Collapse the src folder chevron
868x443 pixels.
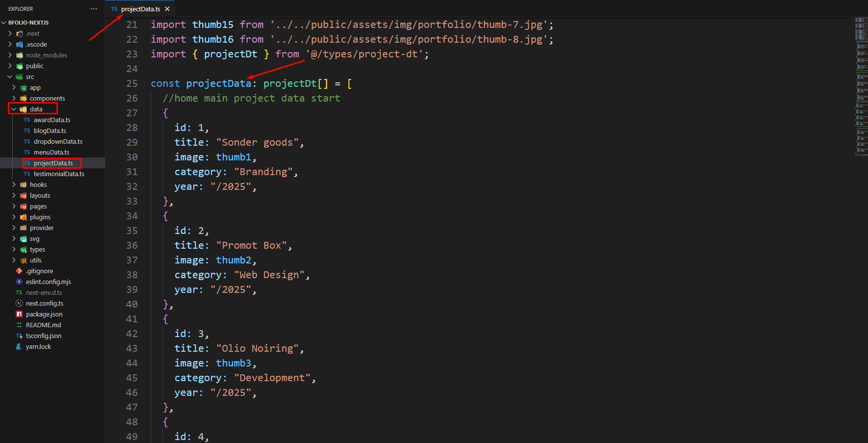coord(10,77)
